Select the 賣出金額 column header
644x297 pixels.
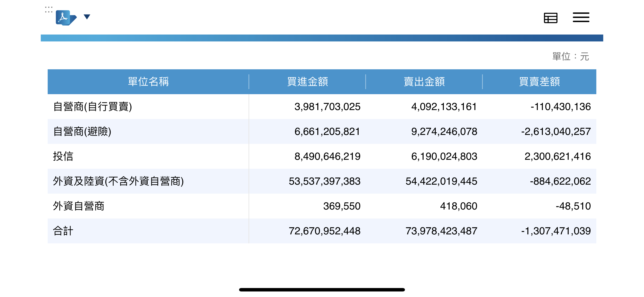[x=424, y=82]
